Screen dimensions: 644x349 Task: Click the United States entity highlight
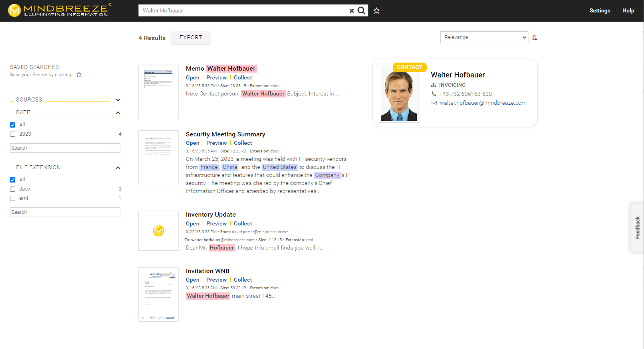click(x=280, y=167)
